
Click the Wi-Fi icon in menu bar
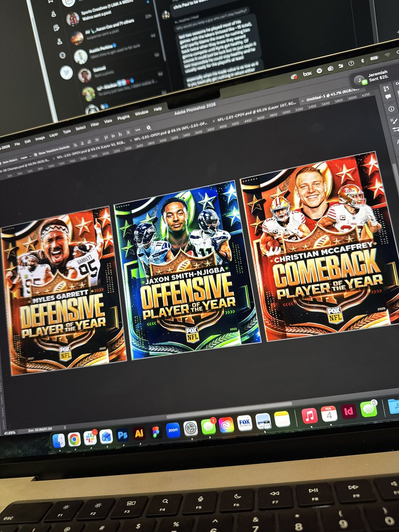tap(388, 55)
